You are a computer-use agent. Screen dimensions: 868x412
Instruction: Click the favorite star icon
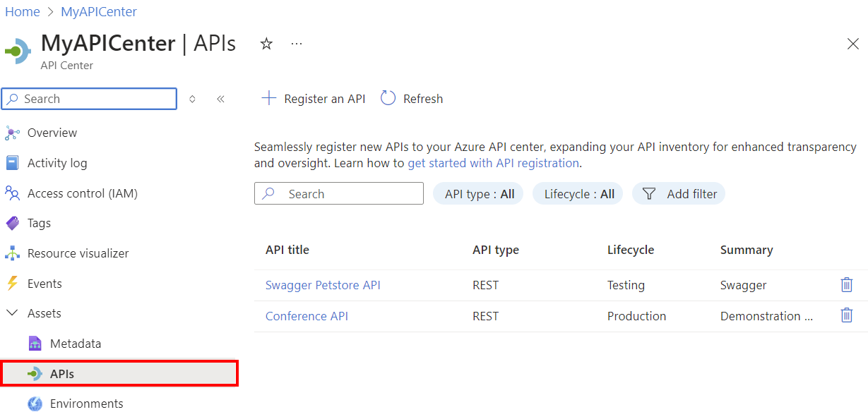point(266,44)
